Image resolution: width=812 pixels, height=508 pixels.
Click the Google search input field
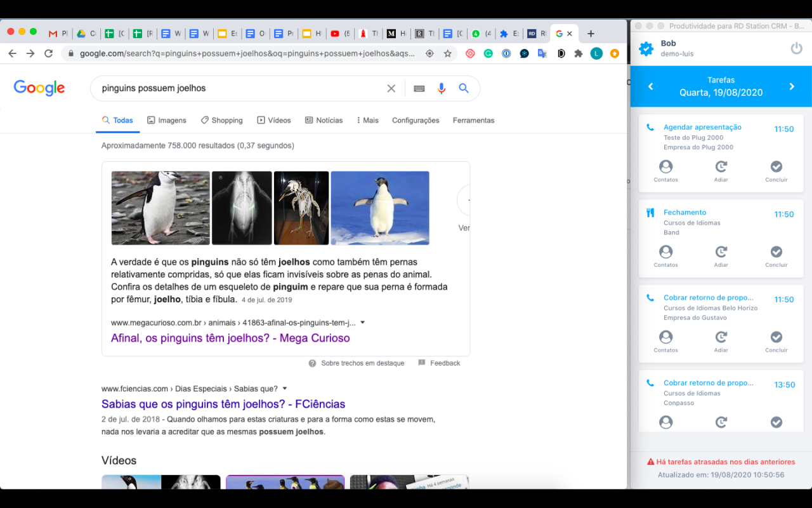coord(241,88)
